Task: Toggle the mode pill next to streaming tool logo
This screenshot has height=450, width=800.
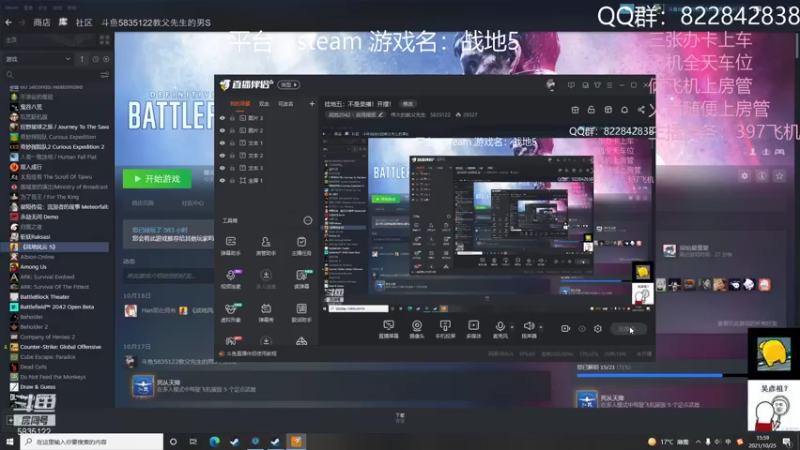Action: (289, 85)
